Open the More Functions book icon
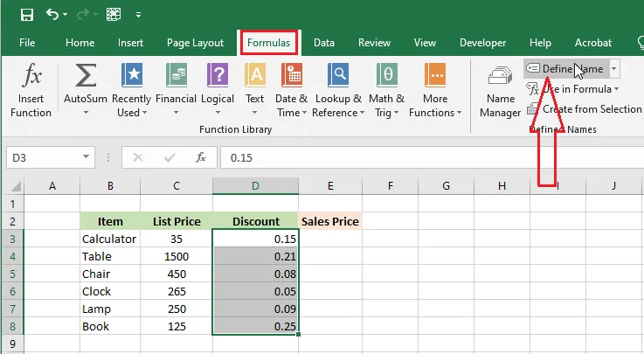The width and height of the screenshot is (644, 354). 435,75
